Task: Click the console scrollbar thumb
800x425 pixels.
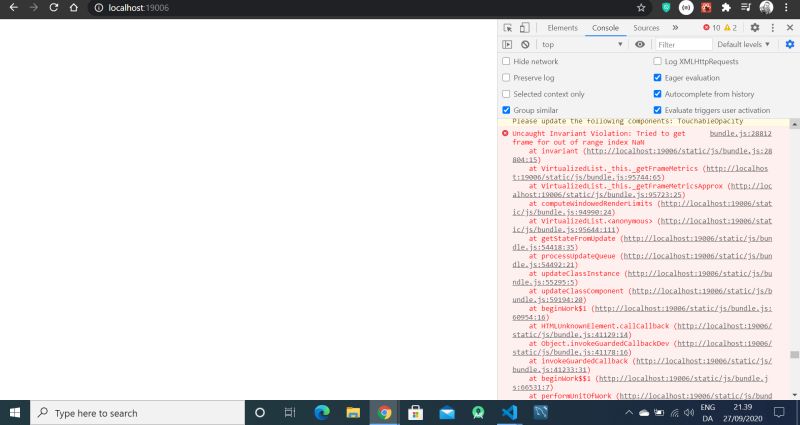Action: pos(794,355)
